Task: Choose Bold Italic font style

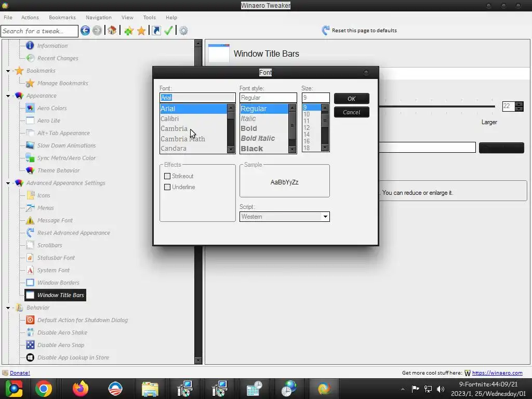Action: pyautogui.click(x=264, y=138)
